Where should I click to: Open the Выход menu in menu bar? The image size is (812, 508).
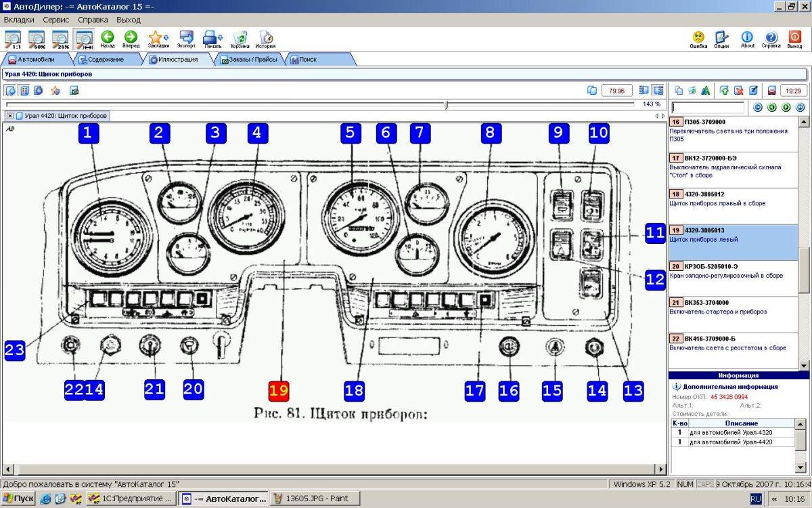[x=129, y=20]
